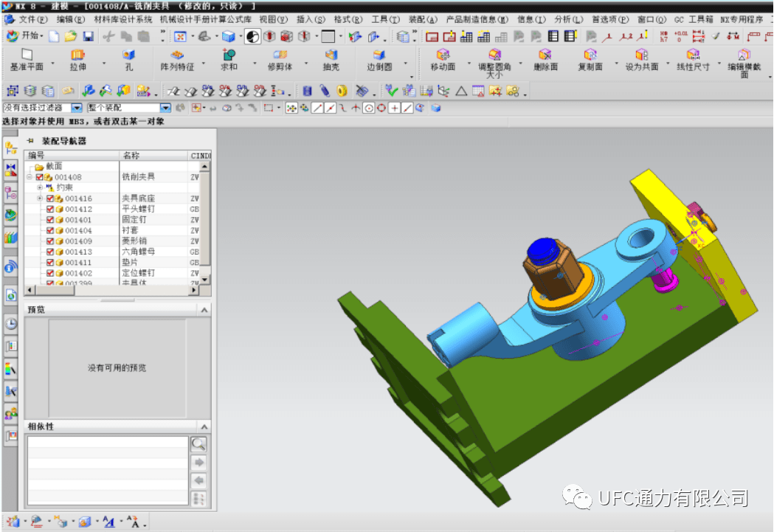Screen dimensions: 774x532
Task: Select the 孔 (Hole) feature tool
Action: [129, 55]
